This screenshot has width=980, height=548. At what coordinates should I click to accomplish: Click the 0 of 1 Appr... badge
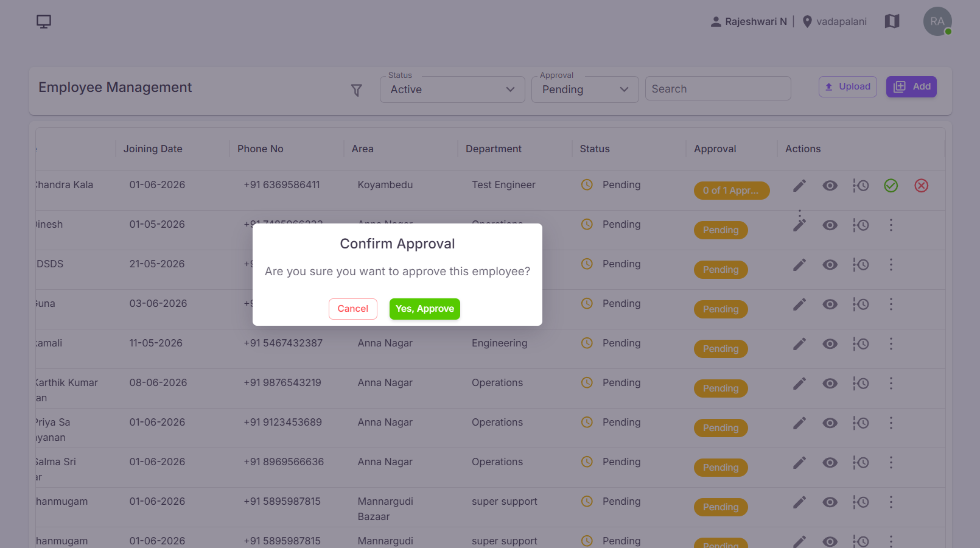pyautogui.click(x=732, y=191)
